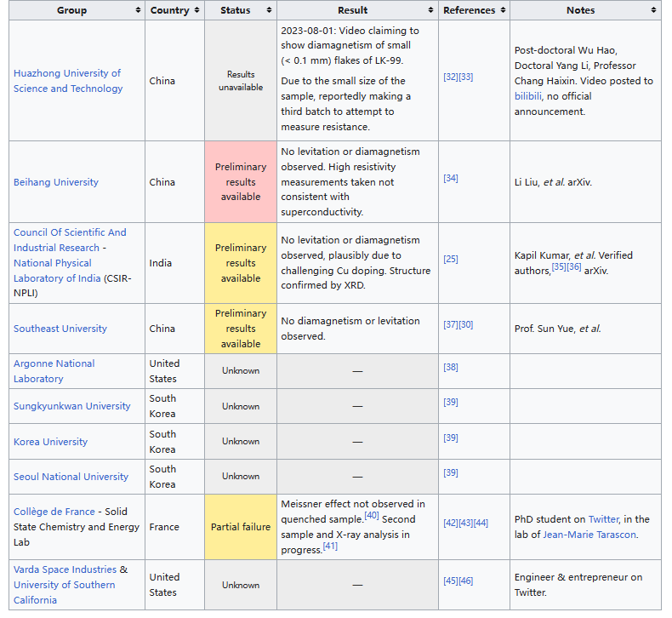This screenshot has height=618, width=672.
Task: Jump to reference [44]
Action: (481, 524)
